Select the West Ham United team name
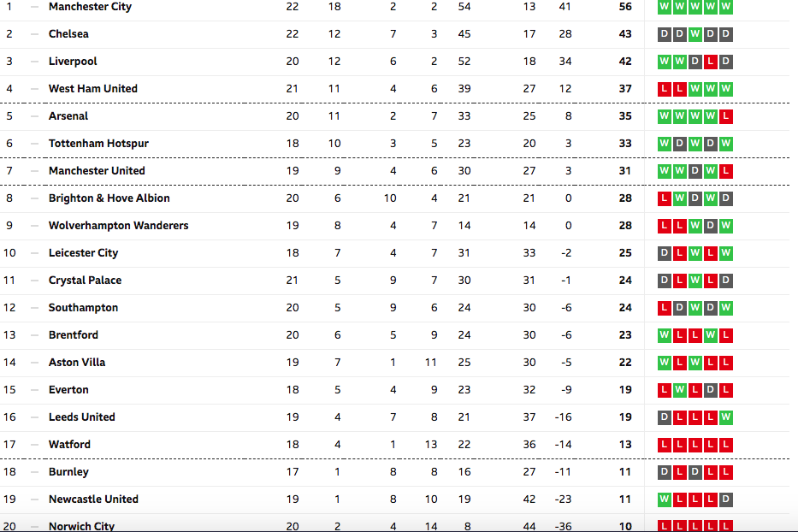Image resolution: width=798 pixels, height=532 pixels. tap(93, 89)
